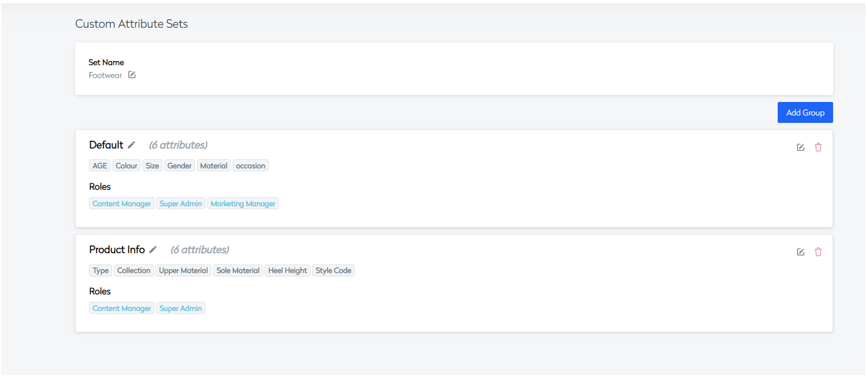
Task: Rename the Product Info group pencil icon
Action: point(153,249)
